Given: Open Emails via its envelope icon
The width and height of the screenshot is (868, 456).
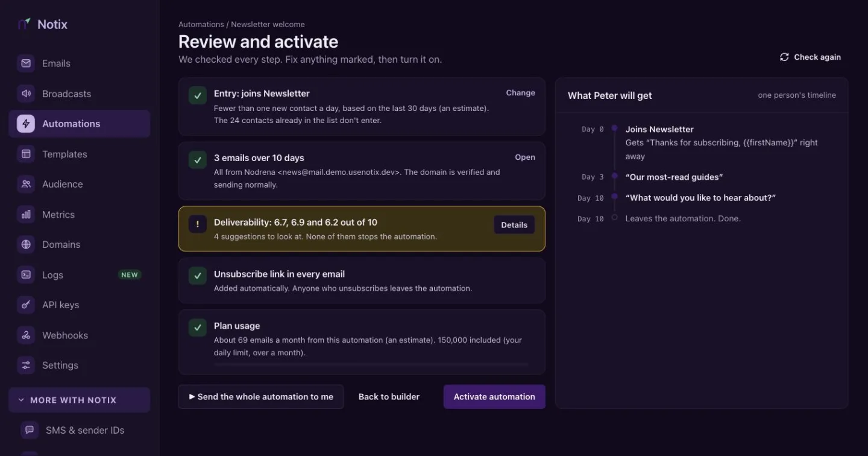Looking at the screenshot, I should coord(26,63).
